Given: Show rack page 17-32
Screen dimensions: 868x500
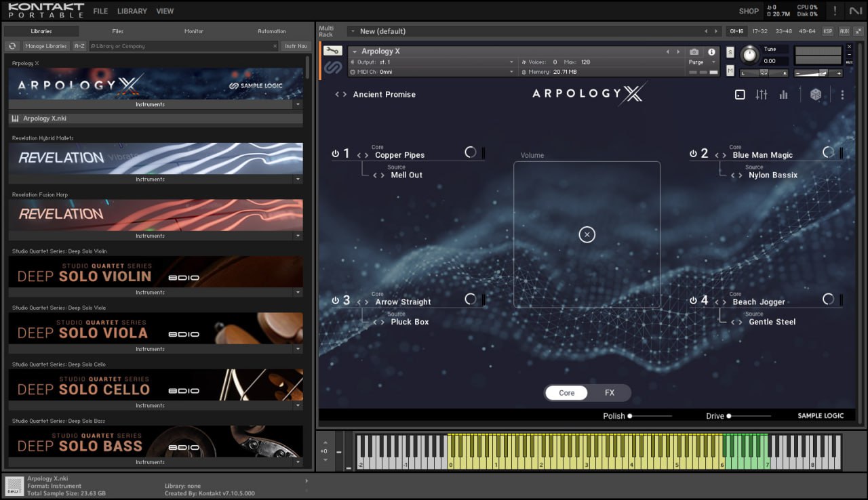Looking at the screenshot, I should click(759, 31).
